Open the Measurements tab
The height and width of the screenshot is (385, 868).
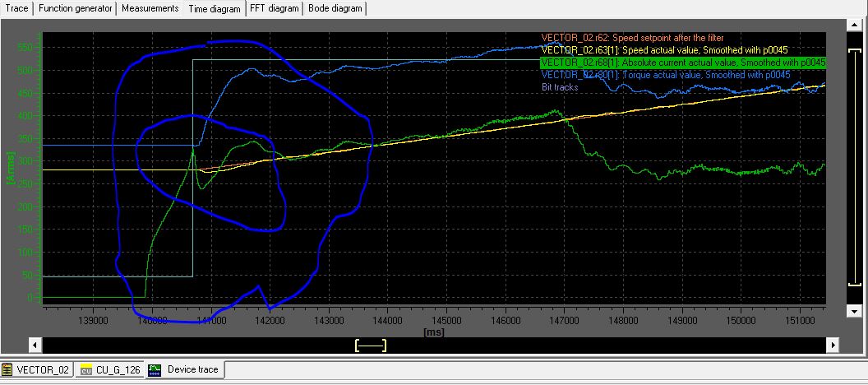coord(150,8)
